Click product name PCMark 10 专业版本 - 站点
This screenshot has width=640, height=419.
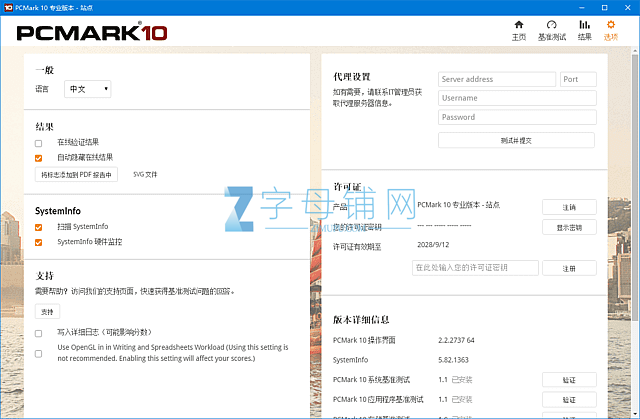click(x=458, y=205)
